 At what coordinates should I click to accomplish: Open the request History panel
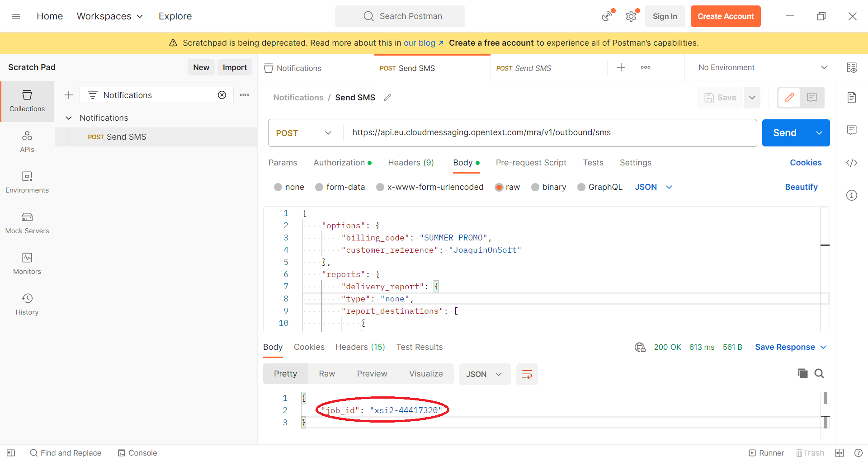pos(27,303)
